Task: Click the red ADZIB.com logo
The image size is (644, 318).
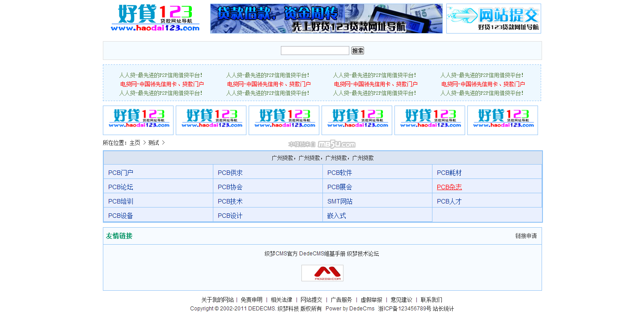Action: tap(322, 273)
